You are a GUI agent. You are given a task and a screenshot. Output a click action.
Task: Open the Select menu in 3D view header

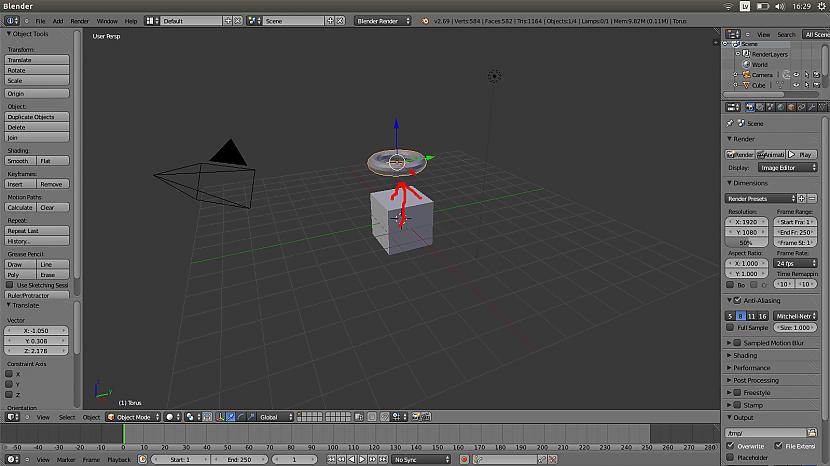tap(67, 417)
